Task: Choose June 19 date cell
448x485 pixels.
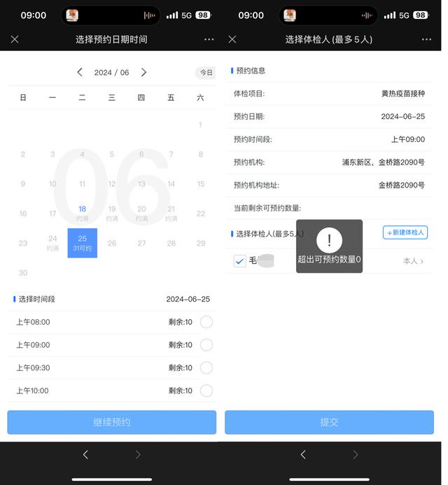Action: 112,213
